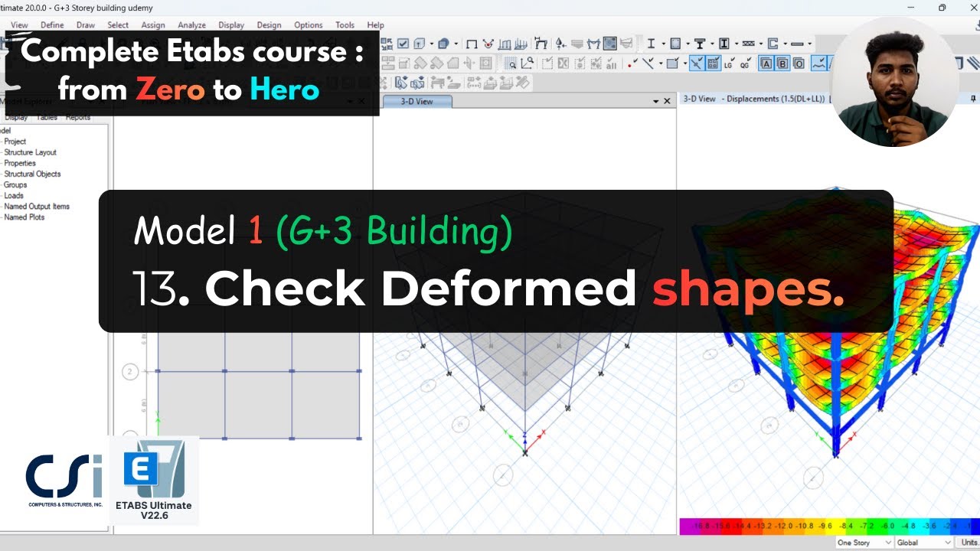Click the shear wall design icon
This screenshot has height=551, width=980.
pos(773,44)
